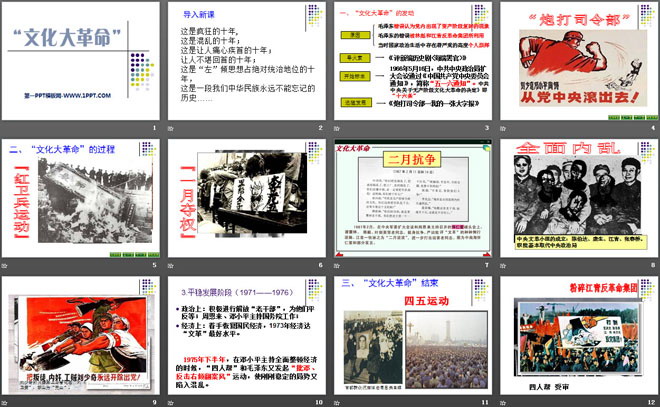Select slide 6 一月夺权
660x407 pixels.
tap(247, 198)
